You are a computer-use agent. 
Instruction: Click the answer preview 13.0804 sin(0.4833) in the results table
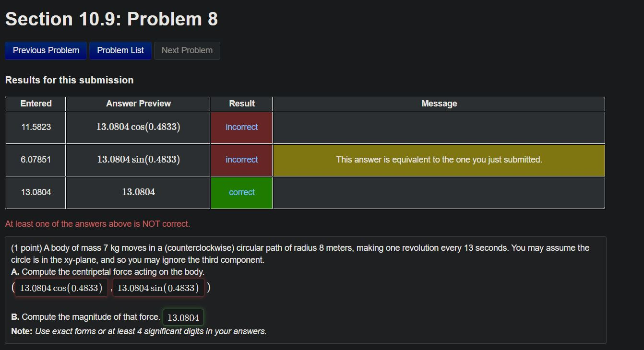[138, 160]
